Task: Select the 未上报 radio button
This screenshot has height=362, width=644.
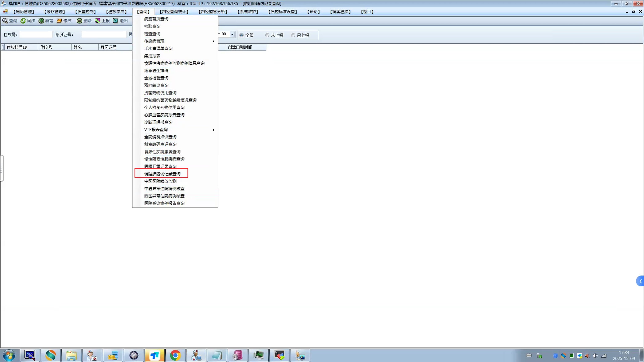Action: 267,35
